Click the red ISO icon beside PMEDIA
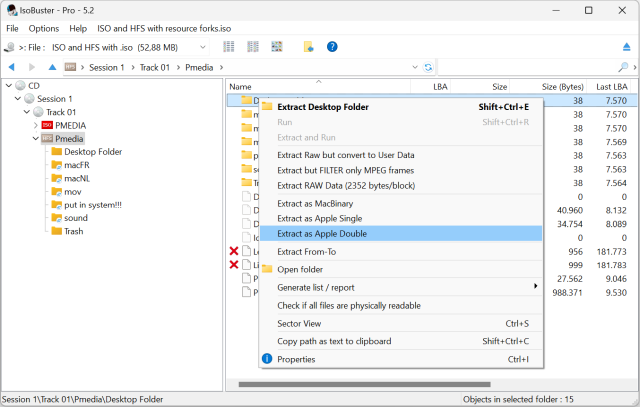640x407 pixels. [47, 125]
